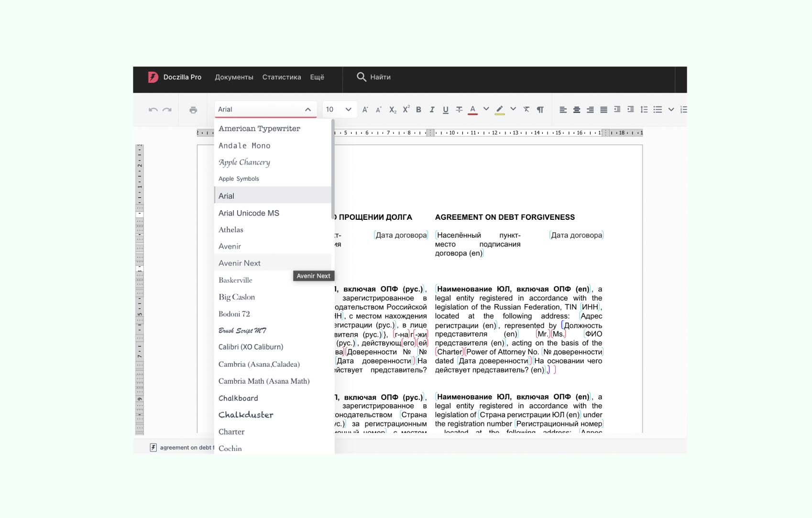Select Brush Script MT font
The image size is (812, 518).
273,330
